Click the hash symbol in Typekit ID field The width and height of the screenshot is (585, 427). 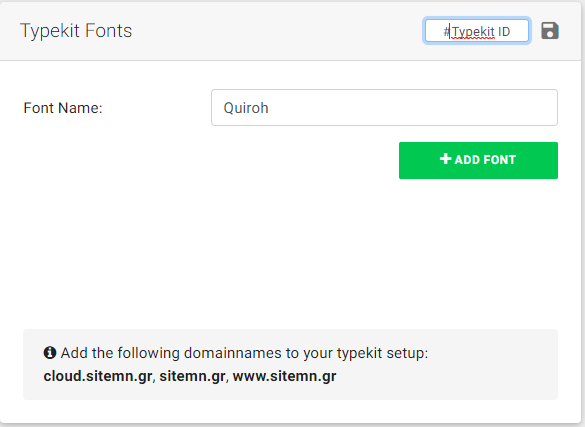pos(447,31)
